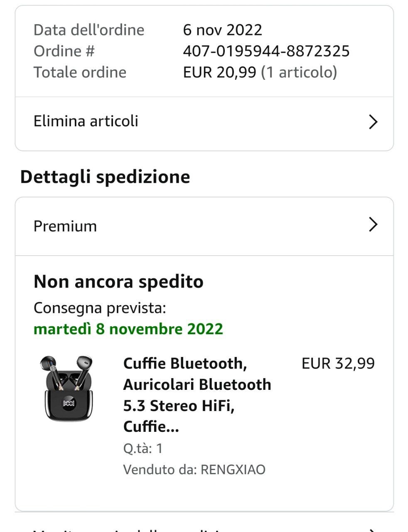The height and width of the screenshot is (532, 408).
Task: Click the 6 nov 2022 order date
Action: click(222, 30)
